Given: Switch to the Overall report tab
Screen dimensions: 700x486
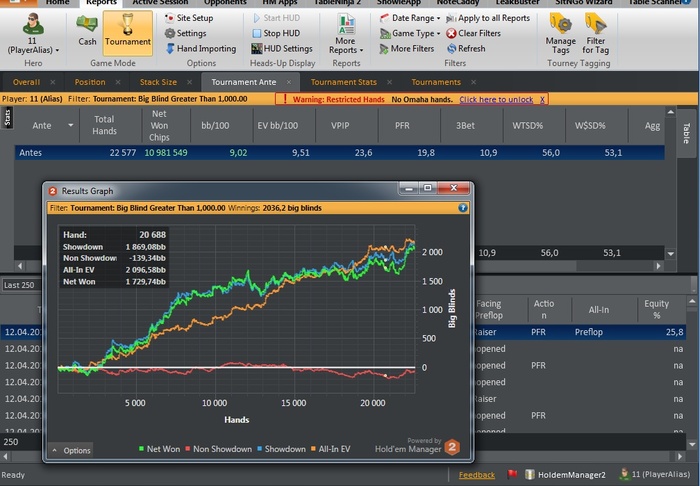Looking at the screenshot, I should click(26, 82).
